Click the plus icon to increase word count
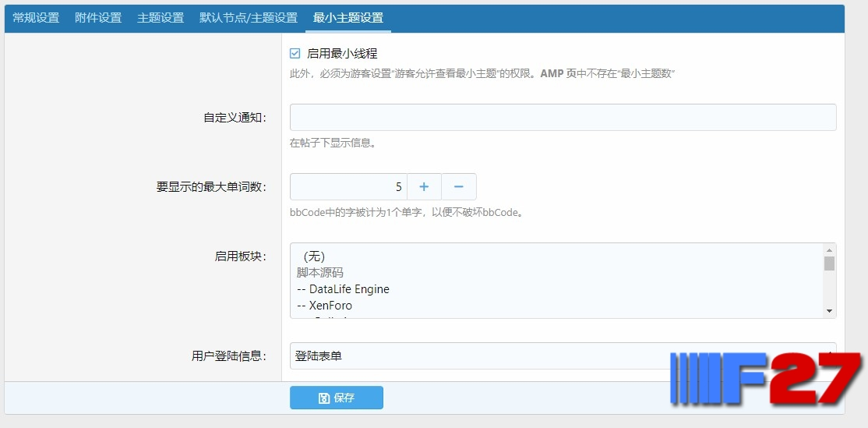 pyautogui.click(x=424, y=186)
